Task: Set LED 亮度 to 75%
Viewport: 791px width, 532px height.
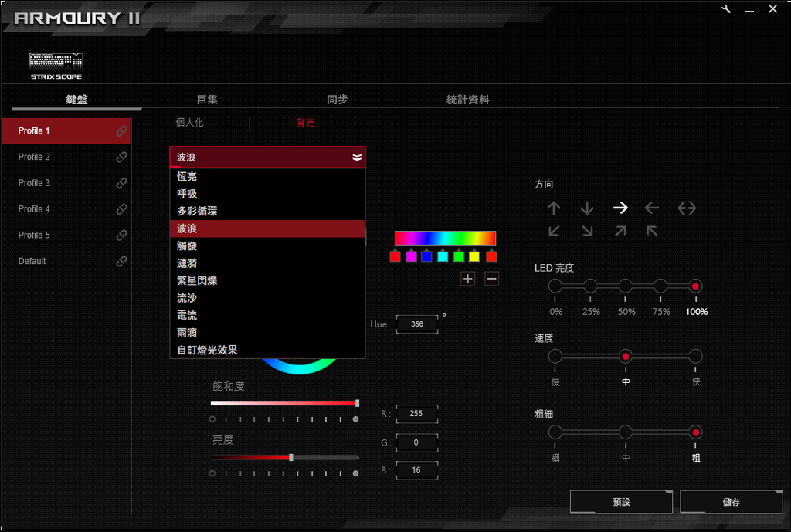Action: 660,286
